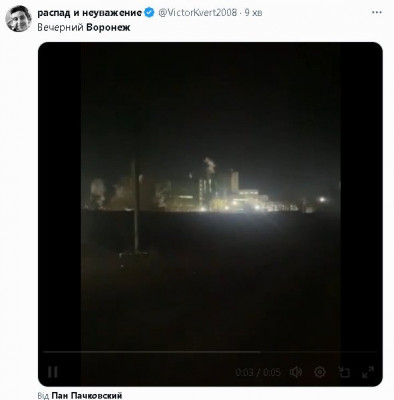This screenshot has width=394, height=400.
Task: Click the bold Воронеж keyword
Action: coord(108,27)
